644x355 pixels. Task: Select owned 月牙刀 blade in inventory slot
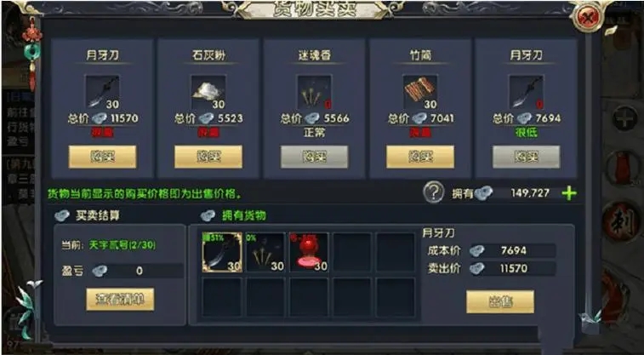tap(222, 252)
